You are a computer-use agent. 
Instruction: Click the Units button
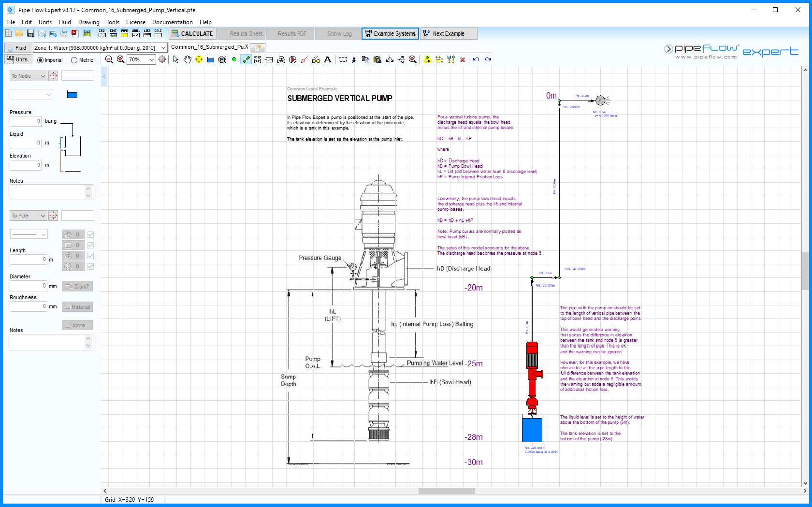pos(18,59)
